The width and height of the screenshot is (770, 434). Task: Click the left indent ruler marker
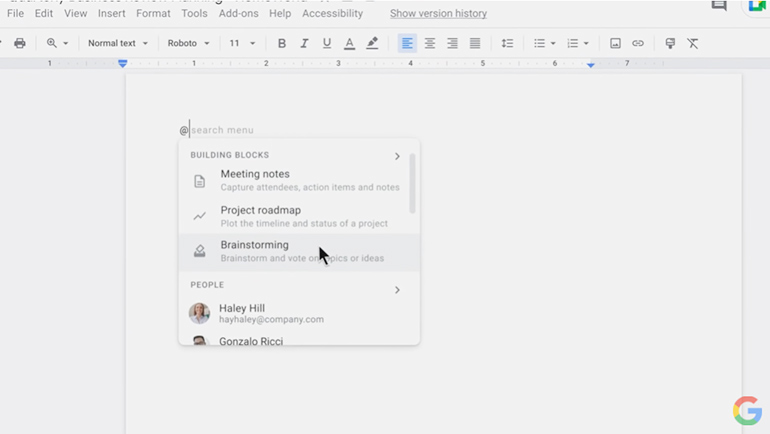(123, 63)
